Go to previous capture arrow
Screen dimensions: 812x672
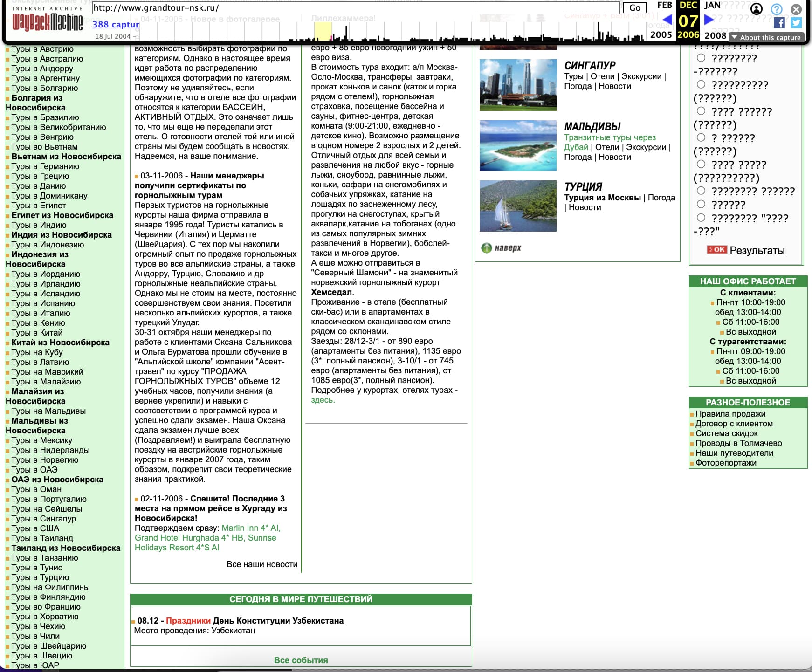click(x=667, y=20)
